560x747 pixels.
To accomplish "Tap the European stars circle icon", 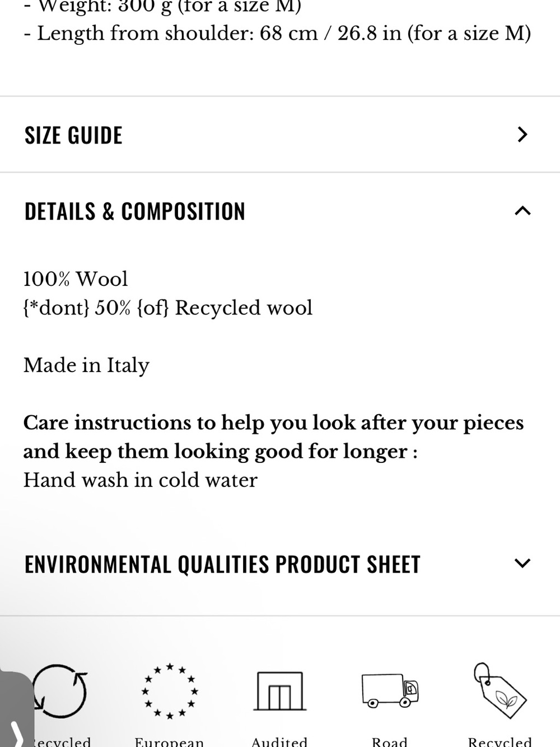I will tap(170, 690).
